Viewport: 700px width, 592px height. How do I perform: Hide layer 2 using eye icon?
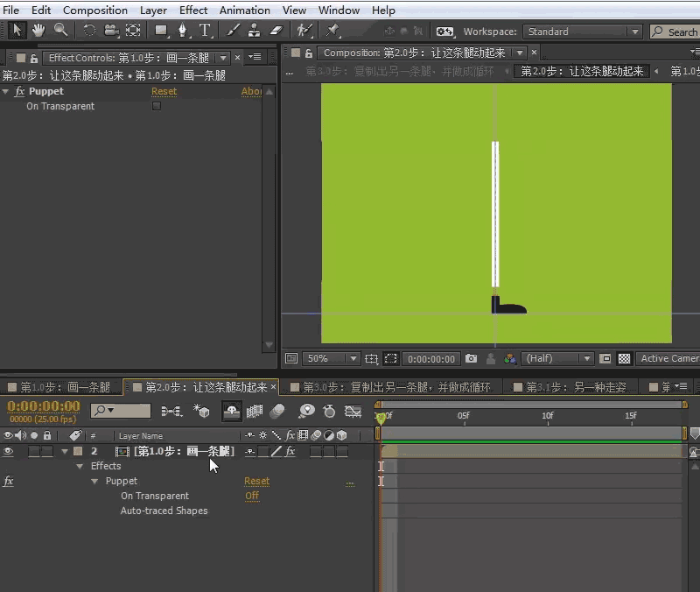tap(9, 452)
